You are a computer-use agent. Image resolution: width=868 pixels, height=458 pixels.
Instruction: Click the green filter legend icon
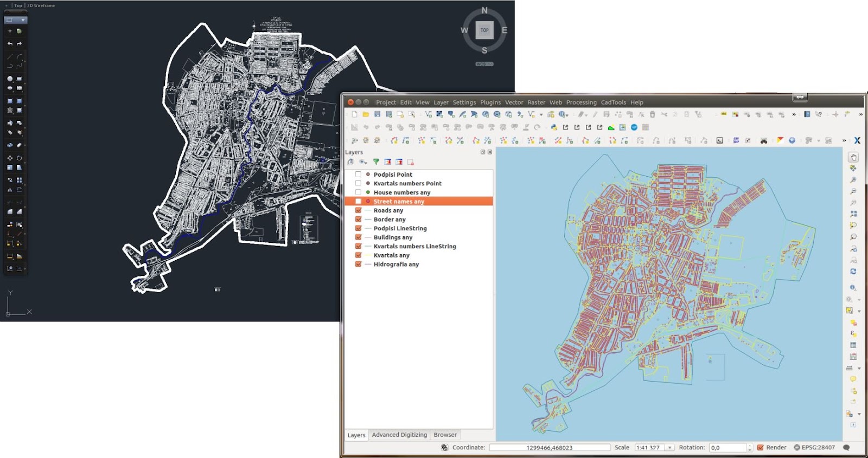[x=376, y=162]
